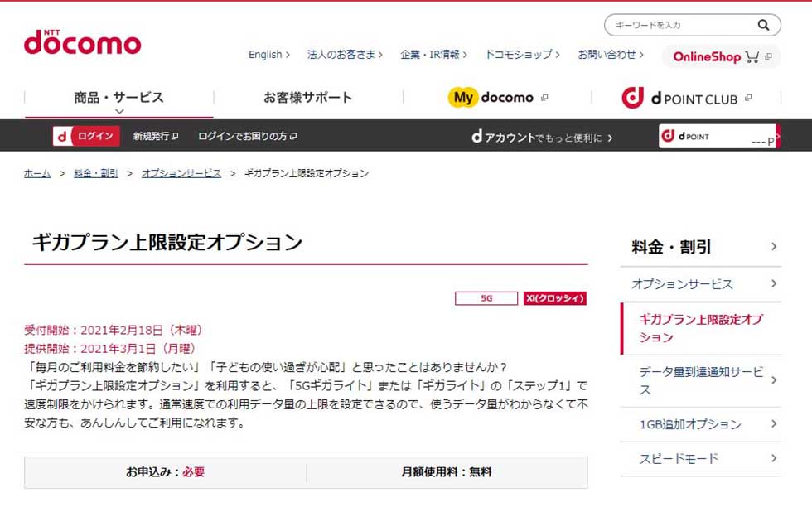Open the OnlineShop cart button
Viewport: 812px width, 517px height.
point(722,56)
